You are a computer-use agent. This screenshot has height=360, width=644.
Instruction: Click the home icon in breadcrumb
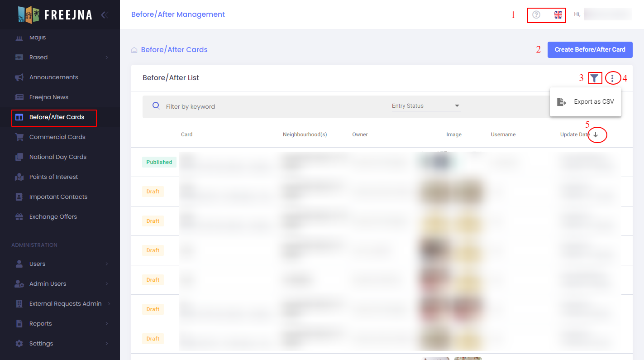click(134, 50)
